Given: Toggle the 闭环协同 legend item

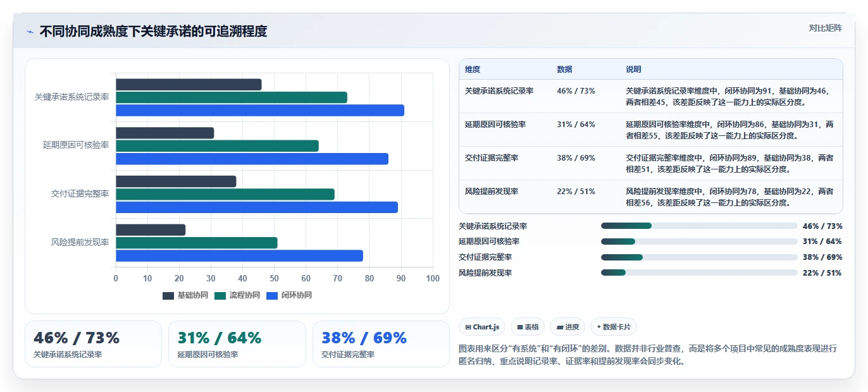Looking at the screenshot, I should click(x=289, y=295).
